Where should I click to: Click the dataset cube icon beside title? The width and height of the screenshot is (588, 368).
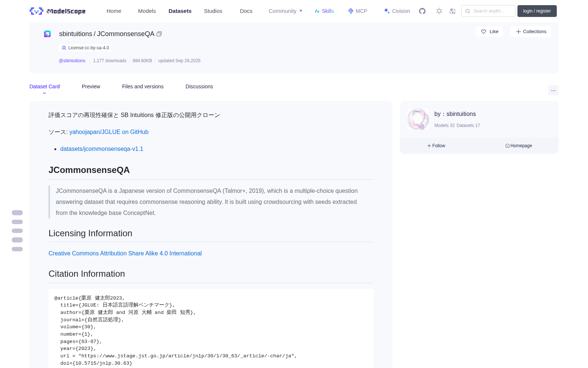47,34
